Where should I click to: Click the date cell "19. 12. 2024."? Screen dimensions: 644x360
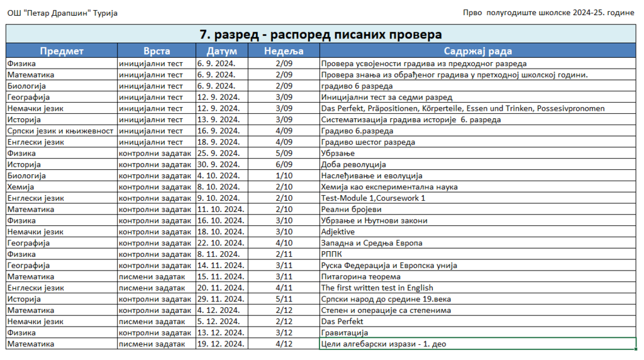point(221,344)
